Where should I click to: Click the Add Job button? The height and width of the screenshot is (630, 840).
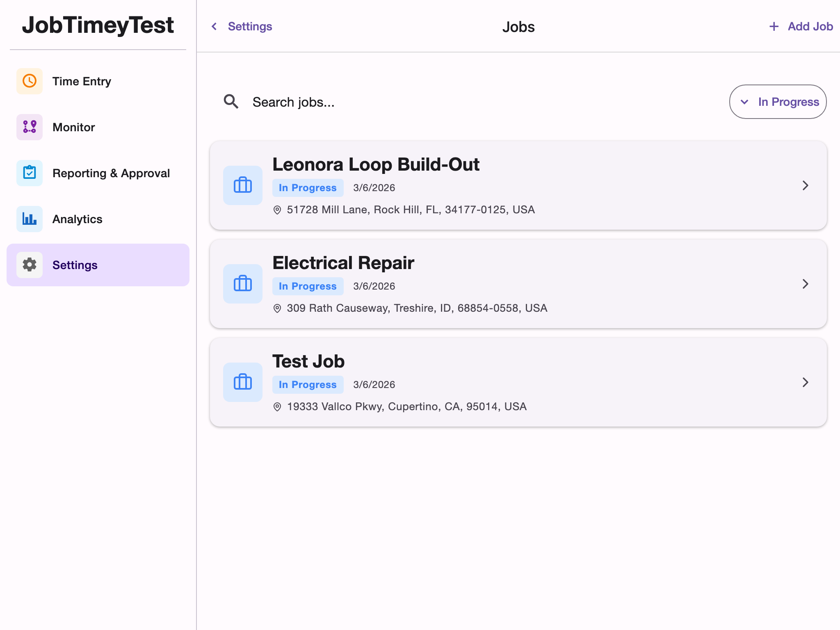pyautogui.click(x=800, y=26)
